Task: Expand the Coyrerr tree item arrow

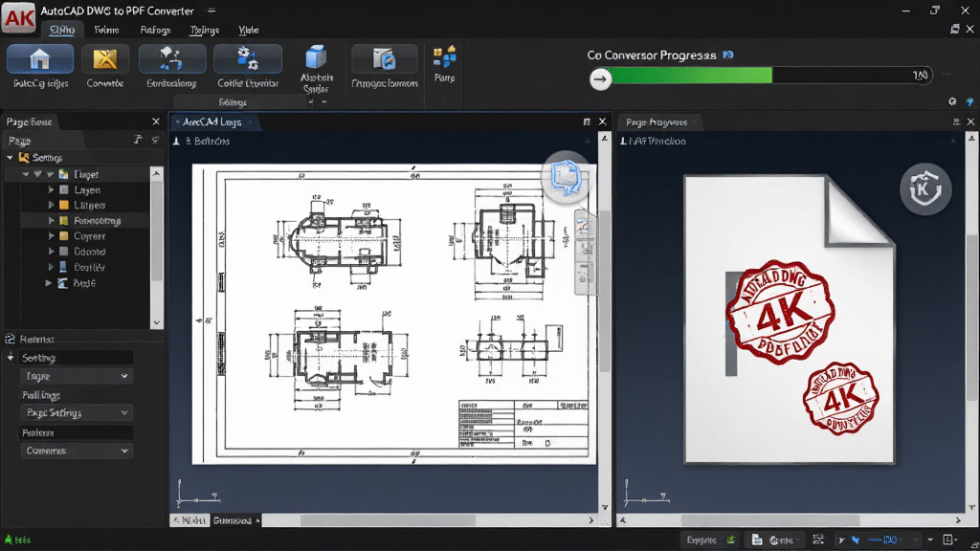Action: (52, 235)
